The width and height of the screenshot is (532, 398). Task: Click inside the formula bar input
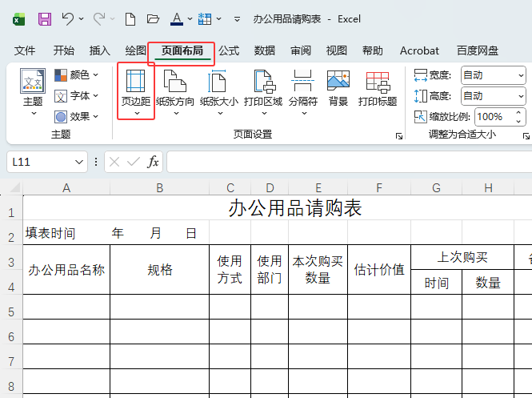(x=350, y=162)
